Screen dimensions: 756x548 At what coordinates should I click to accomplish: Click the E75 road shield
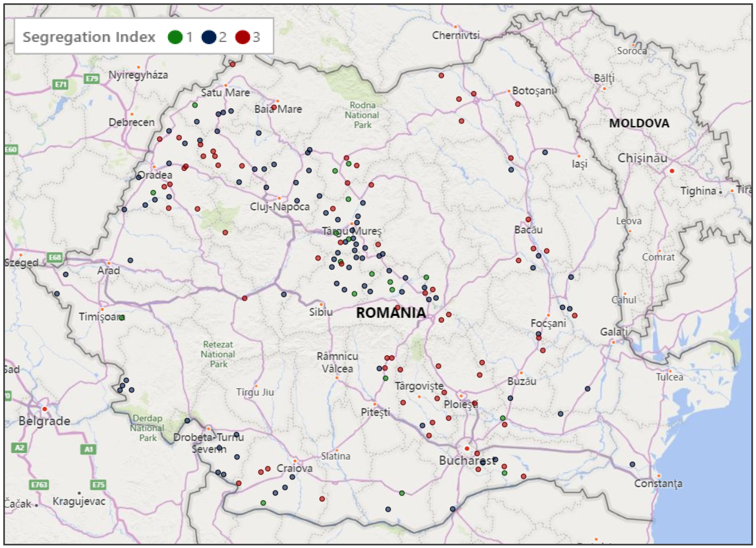coord(98,485)
